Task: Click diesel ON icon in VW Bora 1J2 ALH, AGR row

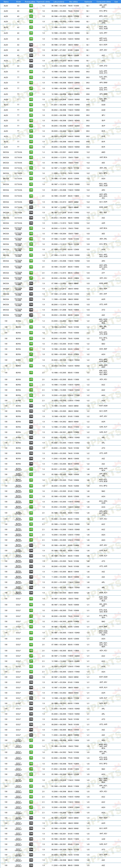Action: 31,411
